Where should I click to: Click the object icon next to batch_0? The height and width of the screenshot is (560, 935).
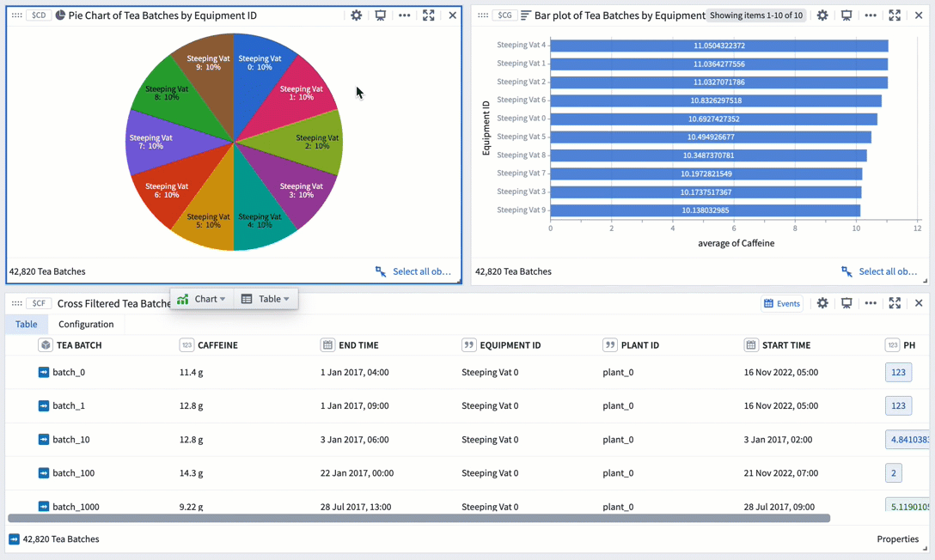44,373
